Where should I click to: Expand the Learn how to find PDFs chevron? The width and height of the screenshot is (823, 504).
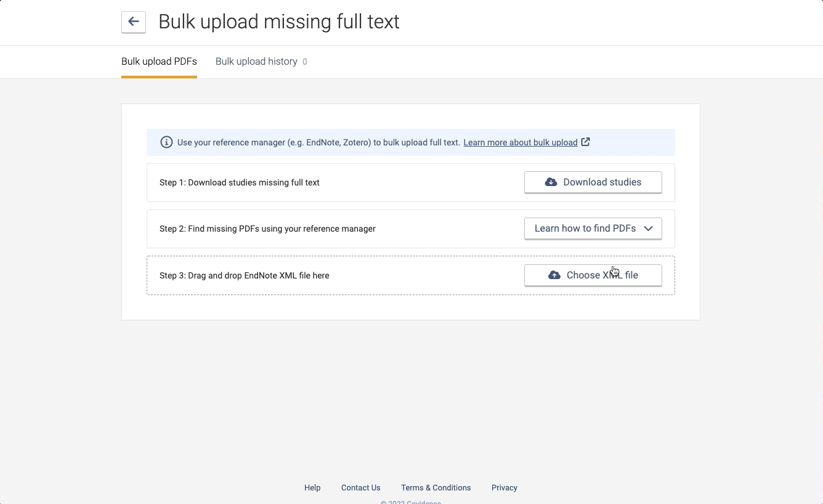[x=648, y=229]
